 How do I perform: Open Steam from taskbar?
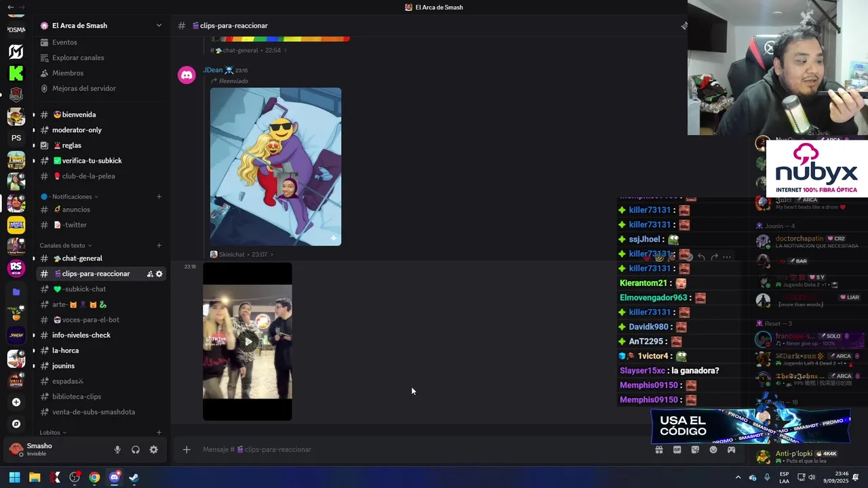pos(134,477)
